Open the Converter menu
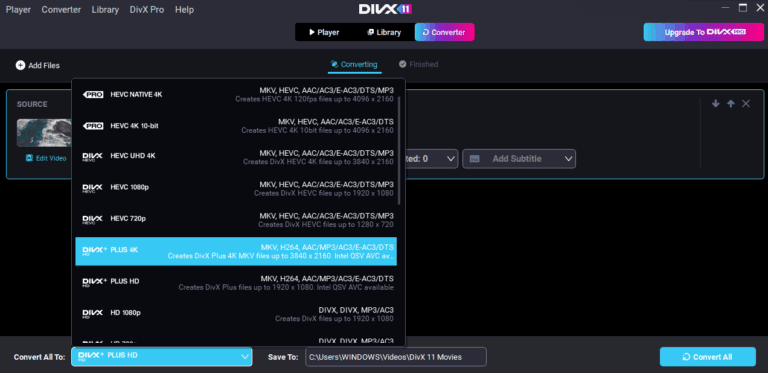Screen dimensions: 768x373 tap(61, 10)
